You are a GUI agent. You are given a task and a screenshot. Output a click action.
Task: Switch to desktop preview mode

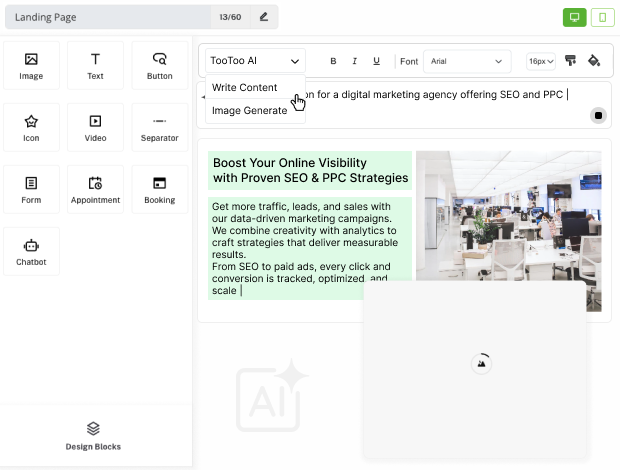point(574,17)
